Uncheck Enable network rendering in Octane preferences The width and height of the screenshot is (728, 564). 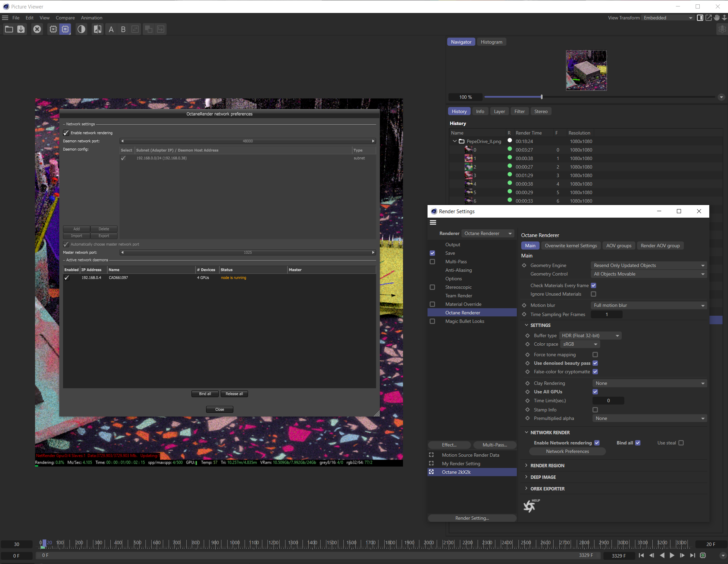(66, 133)
